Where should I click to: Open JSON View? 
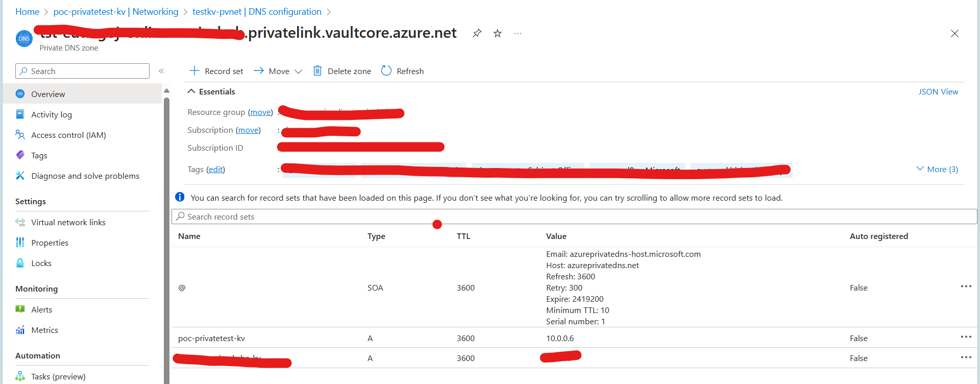click(x=938, y=91)
